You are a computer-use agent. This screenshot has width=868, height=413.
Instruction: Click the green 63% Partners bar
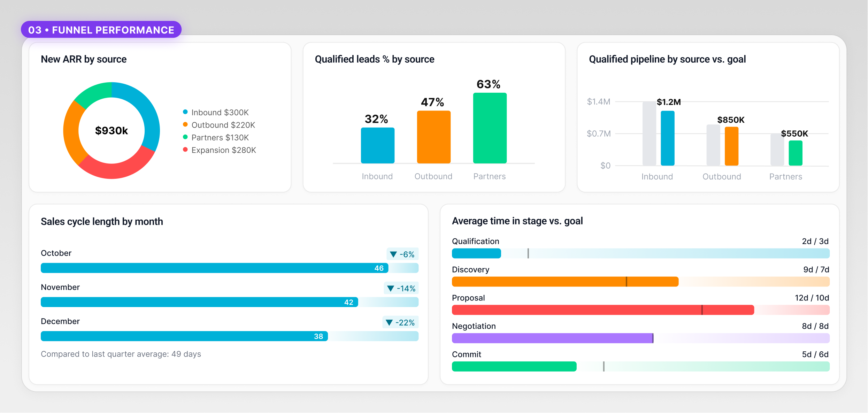[x=490, y=128]
